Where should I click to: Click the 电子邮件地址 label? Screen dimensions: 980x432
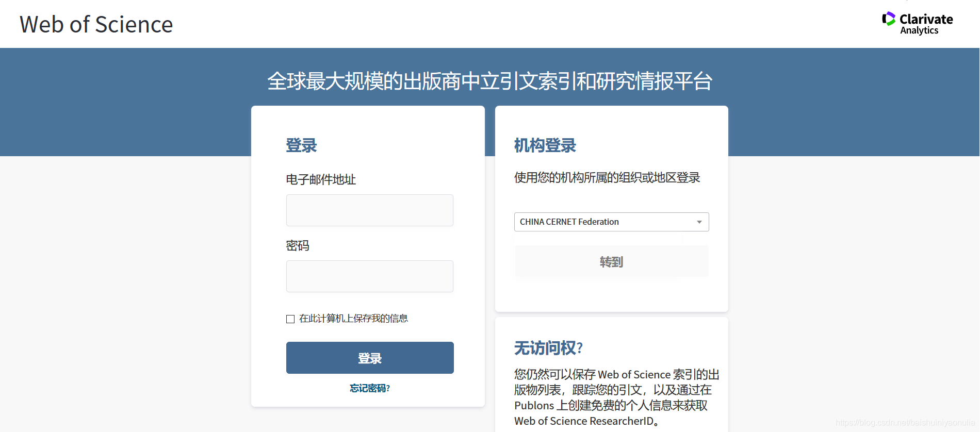click(321, 179)
